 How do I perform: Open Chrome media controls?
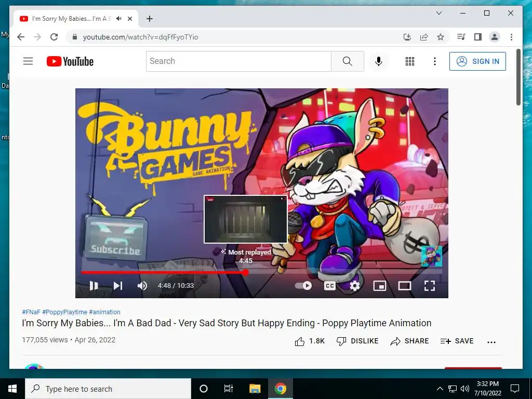tap(461, 37)
